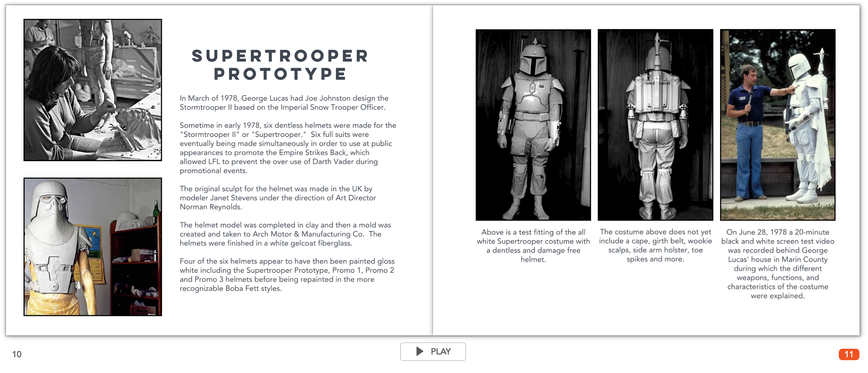This screenshot has height=373, width=868.
Task: Open the clay helmet mannequin photo
Action: (93, 247)
